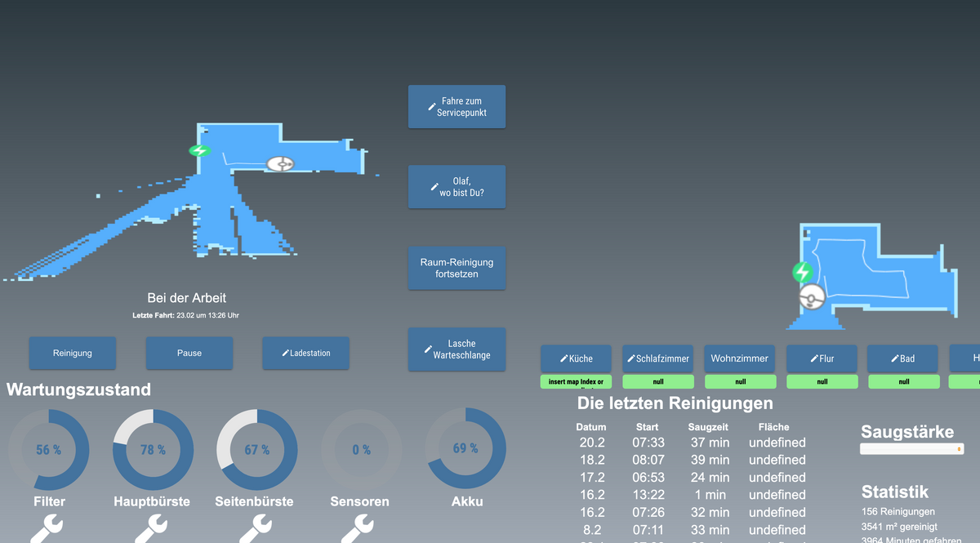Send robot to Ladestation
The image size is (980, 543).
coord(305,354)
